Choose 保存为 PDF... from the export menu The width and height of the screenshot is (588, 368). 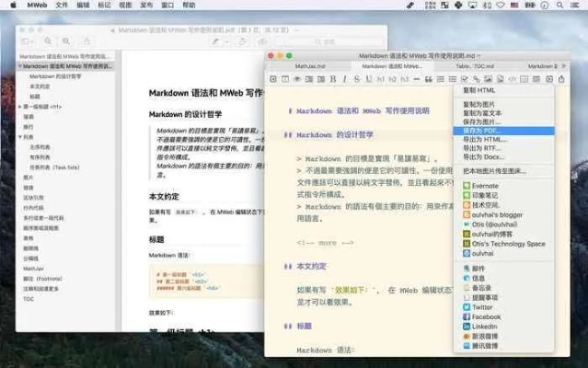point(479,131)
